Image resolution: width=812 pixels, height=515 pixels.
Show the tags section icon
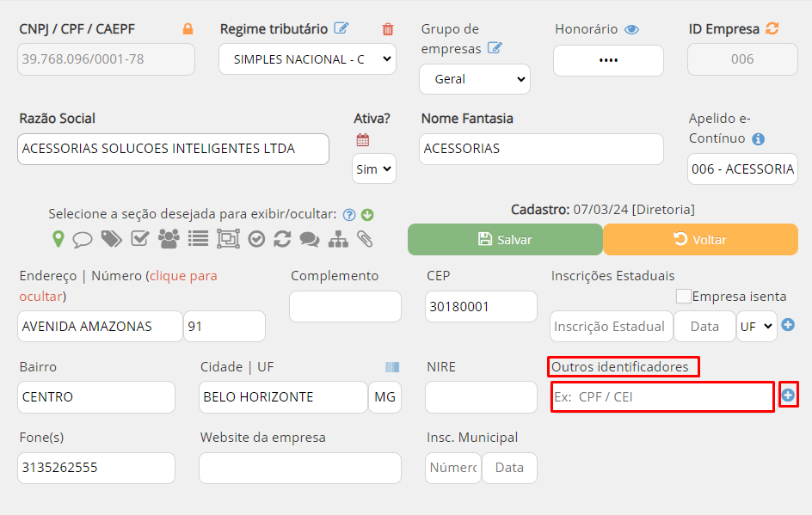[111, 239]
